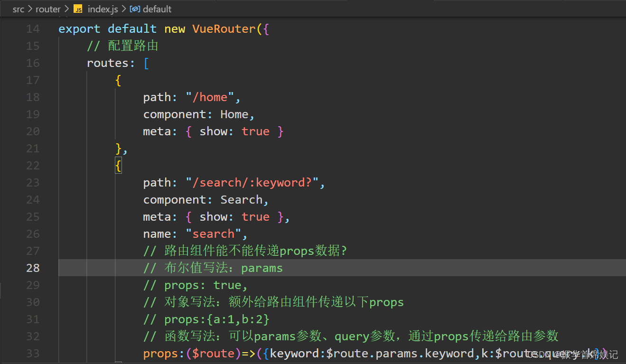Screen dimensions: 626x364
Task: Select line number 17 in gutter
Action: tap(33, 80)
